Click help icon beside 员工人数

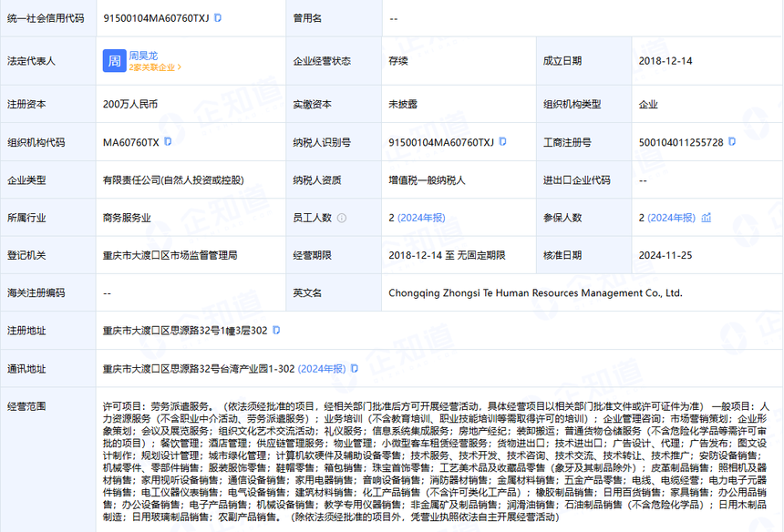(x=342, y=219)
